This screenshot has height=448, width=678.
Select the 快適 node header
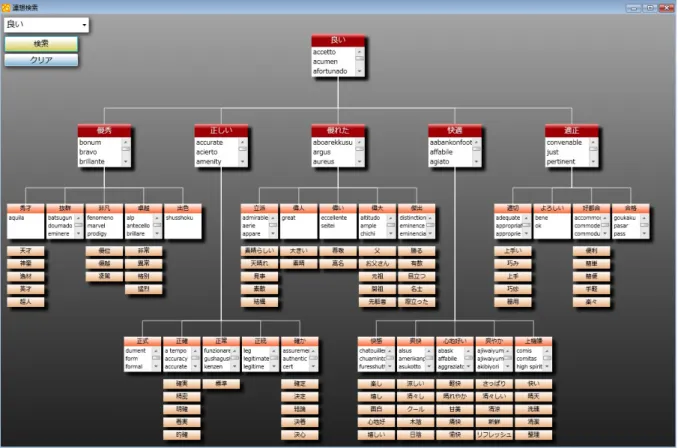tap(454, 130)
